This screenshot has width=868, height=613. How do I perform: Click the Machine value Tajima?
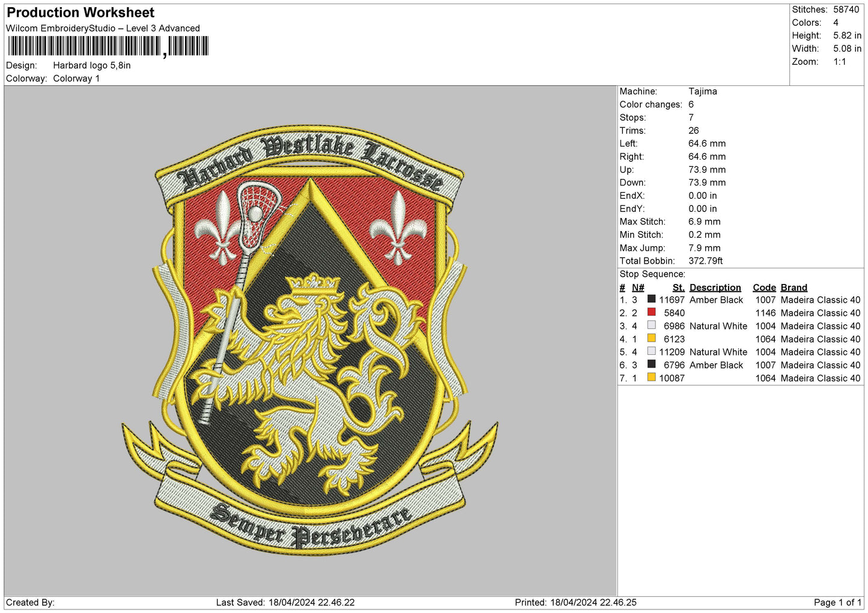(703, 91)
